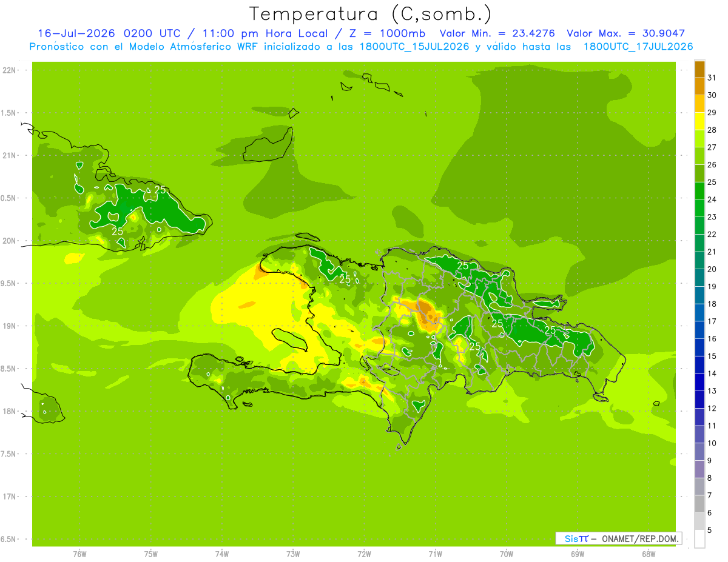Click legend value 30
Screen dimensions: 728x562
[712, 95]
